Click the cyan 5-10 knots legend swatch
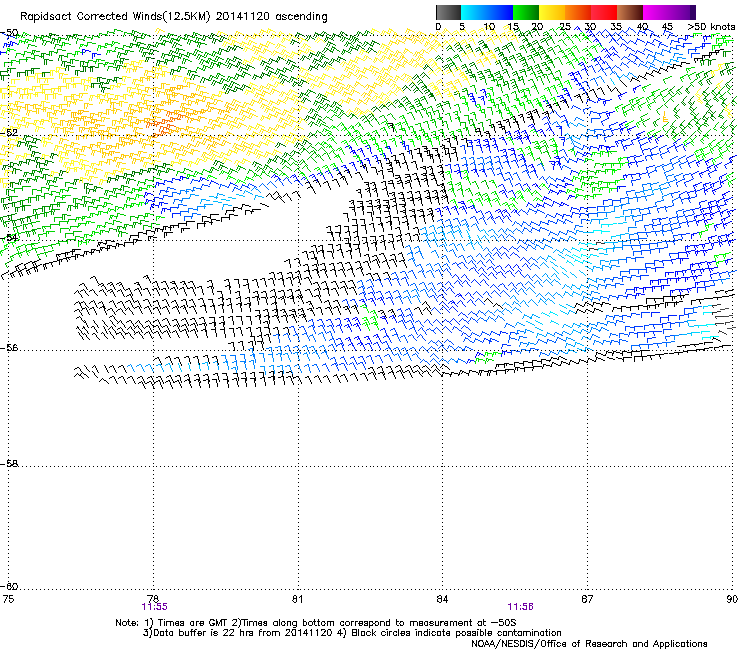 point(474,12)
